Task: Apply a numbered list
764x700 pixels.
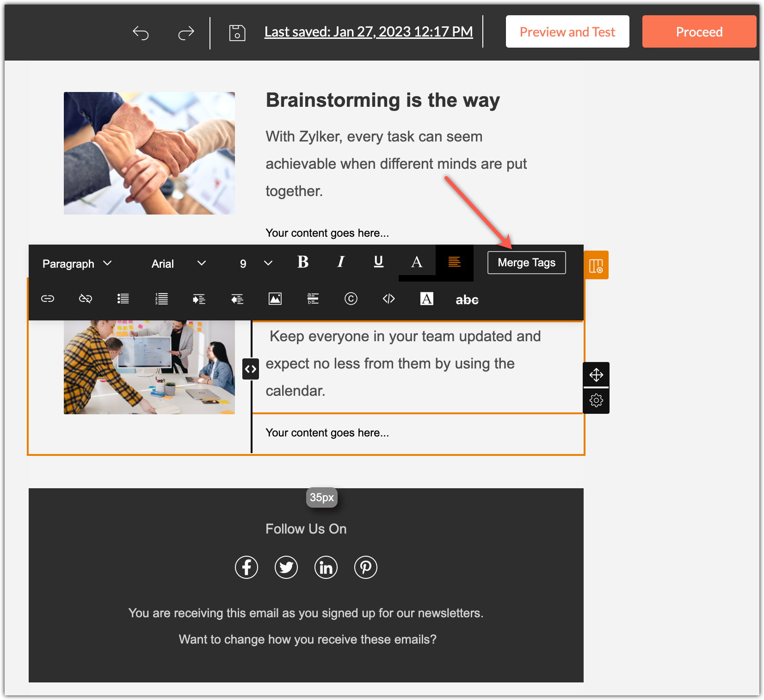Action: coord(161,299)
